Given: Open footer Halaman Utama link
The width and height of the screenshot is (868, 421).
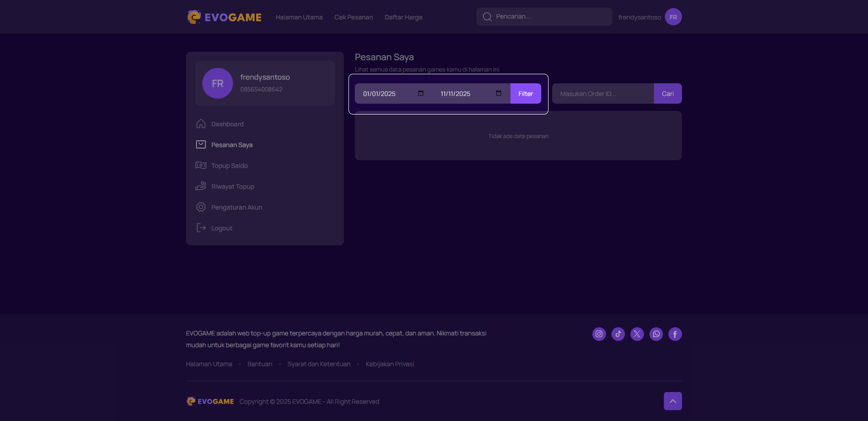Looking at the screenshot, I should tap(209, 364).
